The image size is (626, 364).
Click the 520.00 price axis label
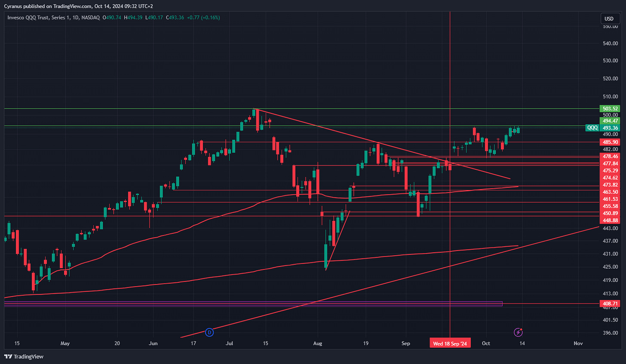(x=610, y=79)
